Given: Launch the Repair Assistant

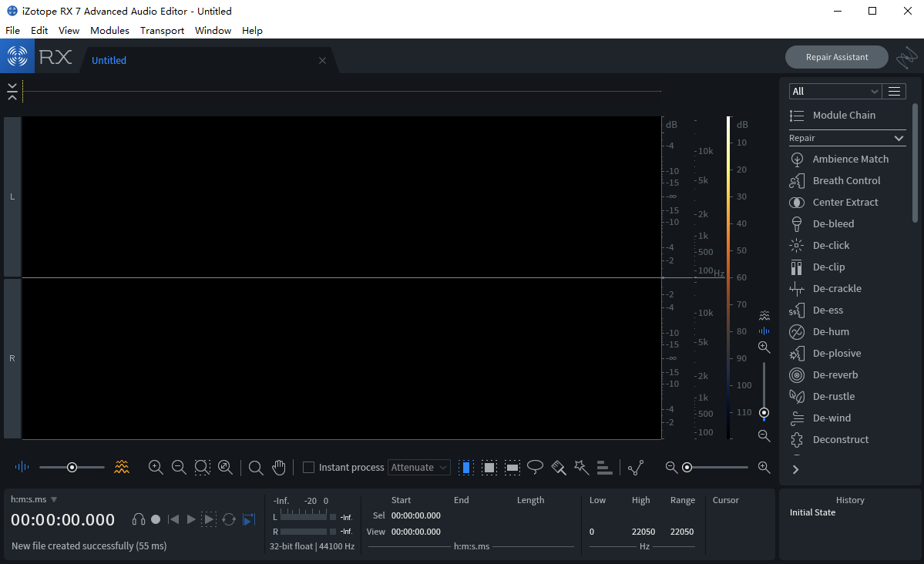Looking at the screenshot, I should point(836,56).
